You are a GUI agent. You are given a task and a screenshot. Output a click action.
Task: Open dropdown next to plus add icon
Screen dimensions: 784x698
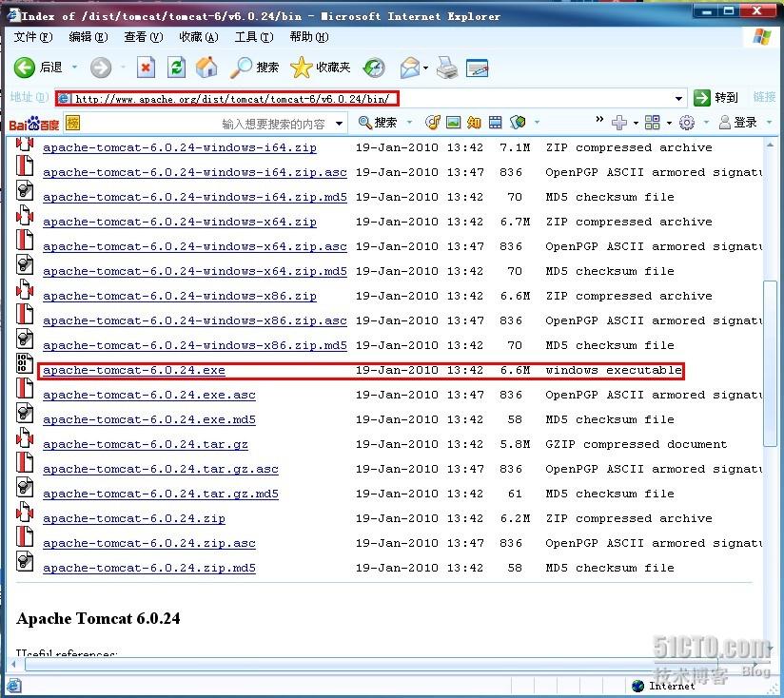636,123
